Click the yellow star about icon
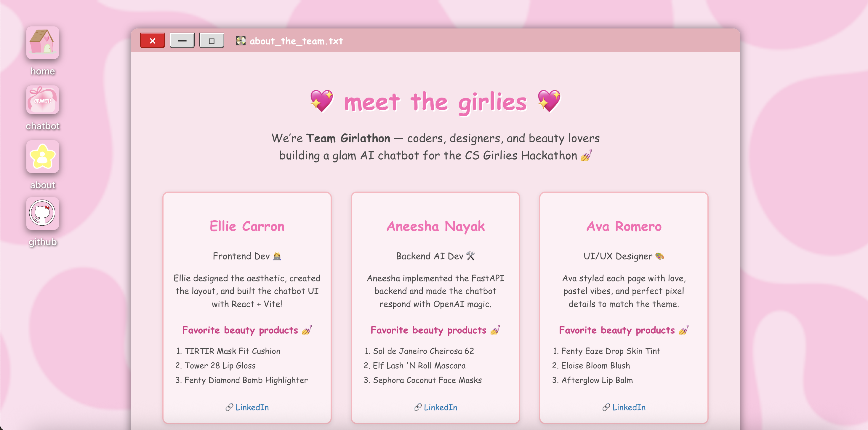This screenshot has height=430, width=868. [x=42, y=157]
